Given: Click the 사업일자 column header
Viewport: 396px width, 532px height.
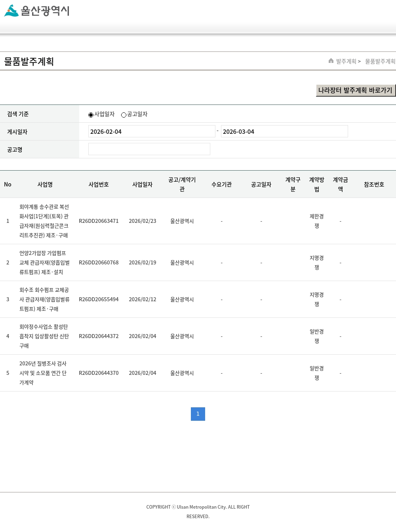Looking at the screenshot, I should click(142, 184).
